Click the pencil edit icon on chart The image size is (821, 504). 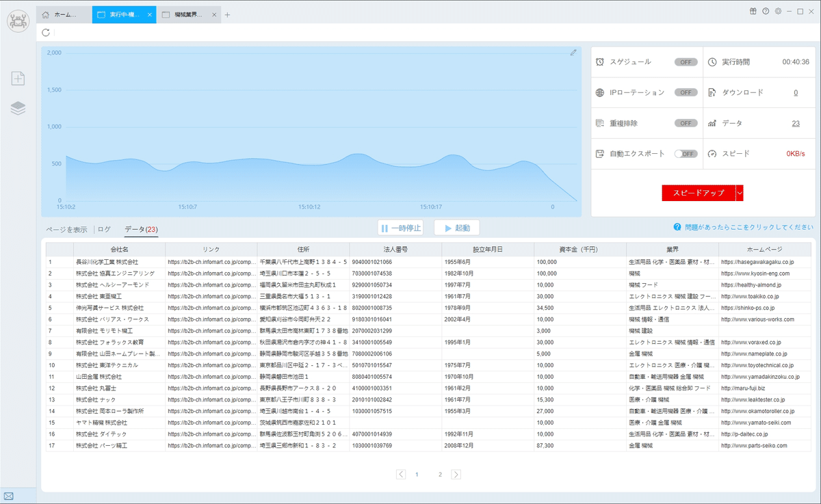[x=573, y=53]
